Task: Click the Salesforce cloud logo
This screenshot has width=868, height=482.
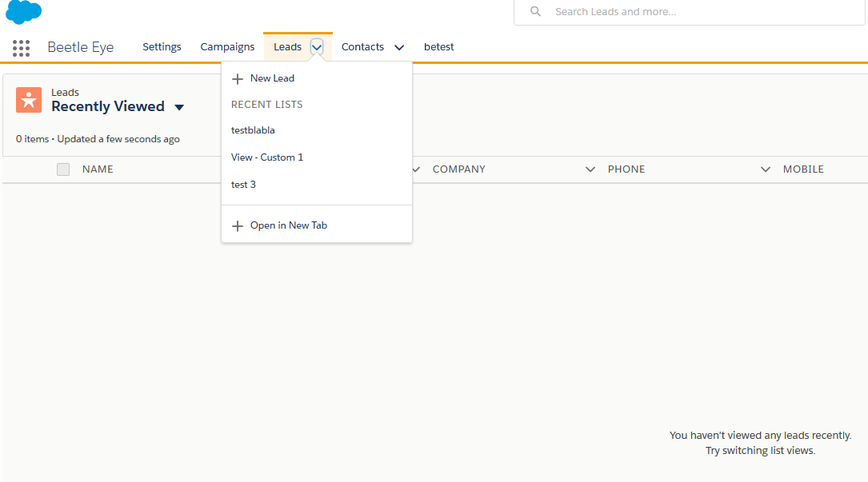Action: [x=23, y=12]
